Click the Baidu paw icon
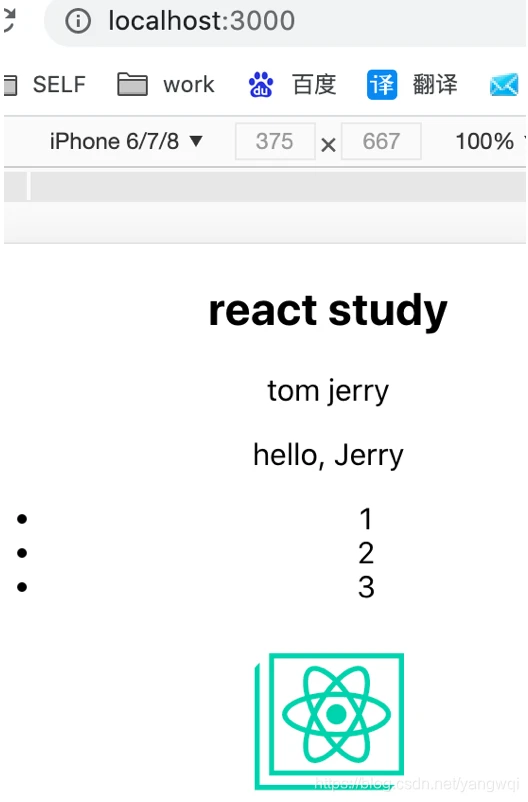 tap(261, 85)
